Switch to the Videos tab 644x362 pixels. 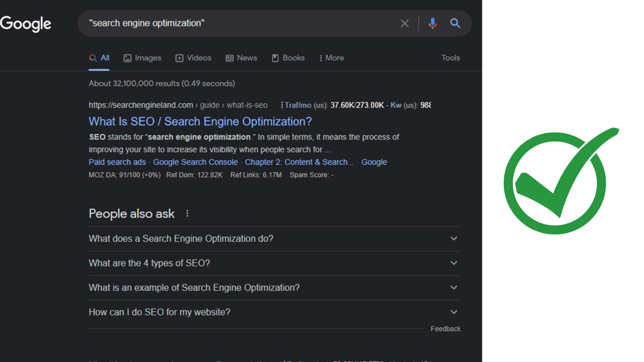[x=193, y=58]
